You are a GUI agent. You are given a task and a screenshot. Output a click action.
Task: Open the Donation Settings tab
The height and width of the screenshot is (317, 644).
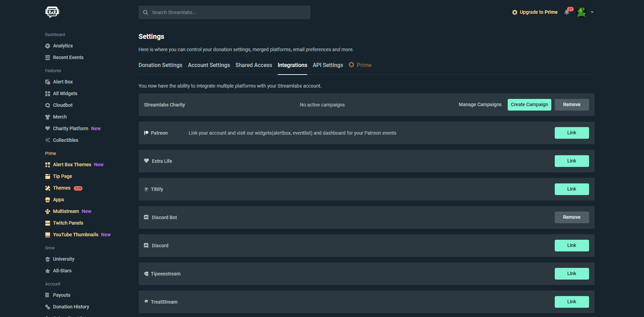pos(160,65)
